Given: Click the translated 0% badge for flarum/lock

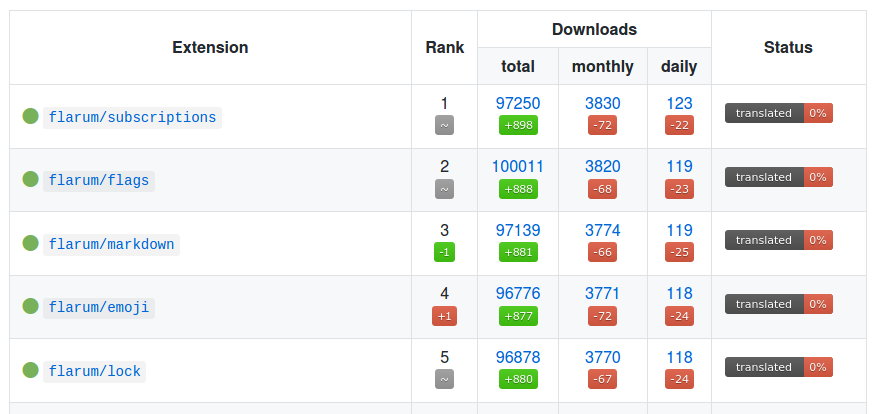Looking at the screenshot, I should [779, 367].
